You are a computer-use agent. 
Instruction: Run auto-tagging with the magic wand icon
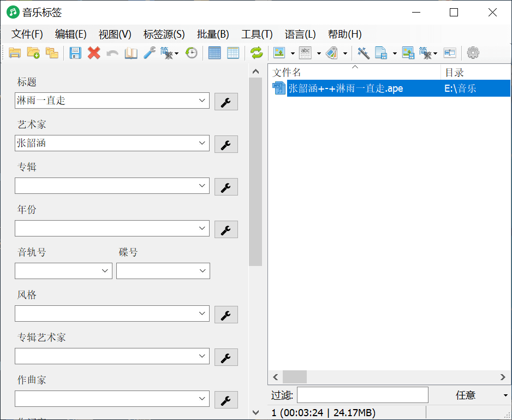362,52
